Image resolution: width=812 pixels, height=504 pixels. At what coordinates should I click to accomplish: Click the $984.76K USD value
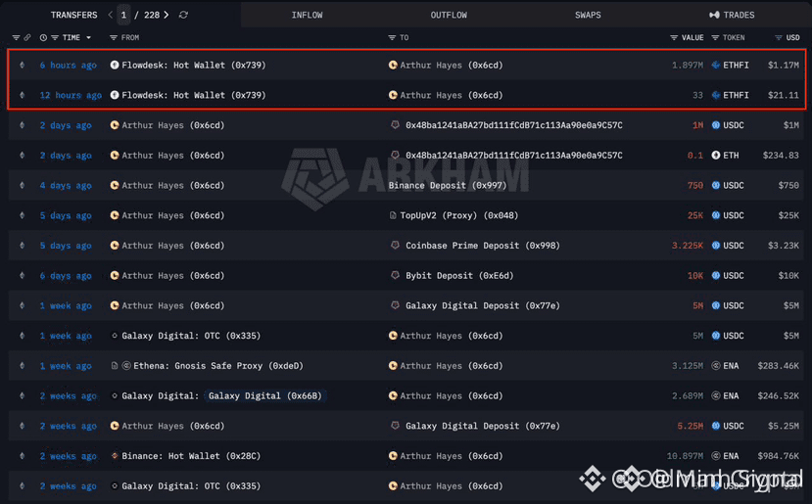pyautogui.click(x=779, y=456)
